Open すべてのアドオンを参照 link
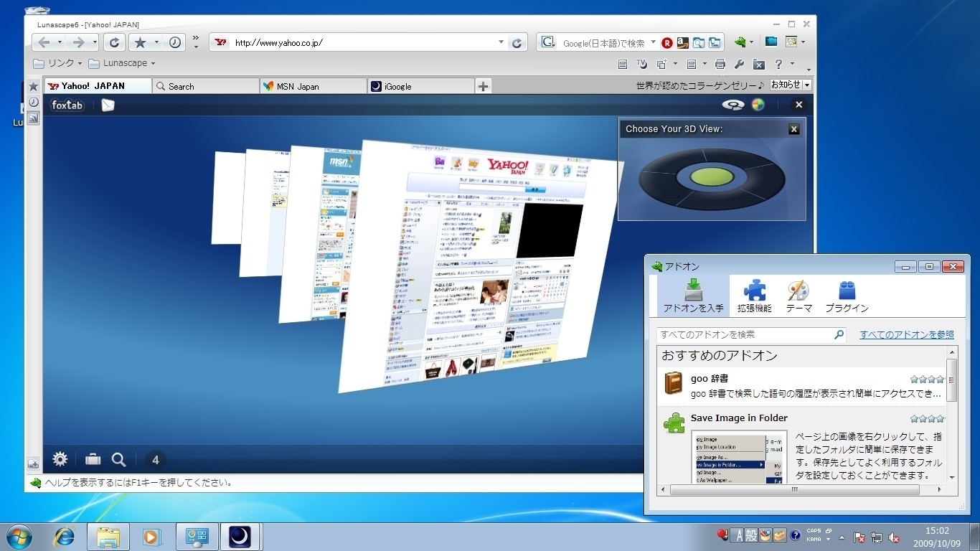Image resolution: width=980 pixels, height=551 pixels. pos(907,335)
